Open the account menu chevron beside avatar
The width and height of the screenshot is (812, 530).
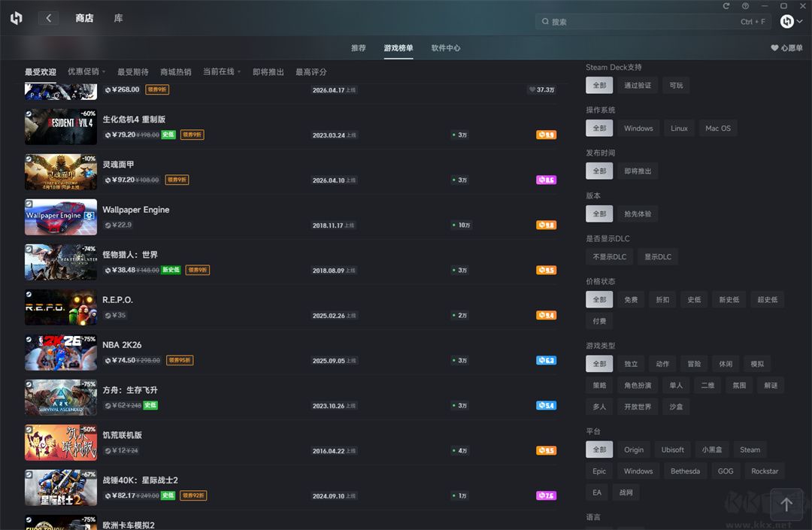pos(799,21)
